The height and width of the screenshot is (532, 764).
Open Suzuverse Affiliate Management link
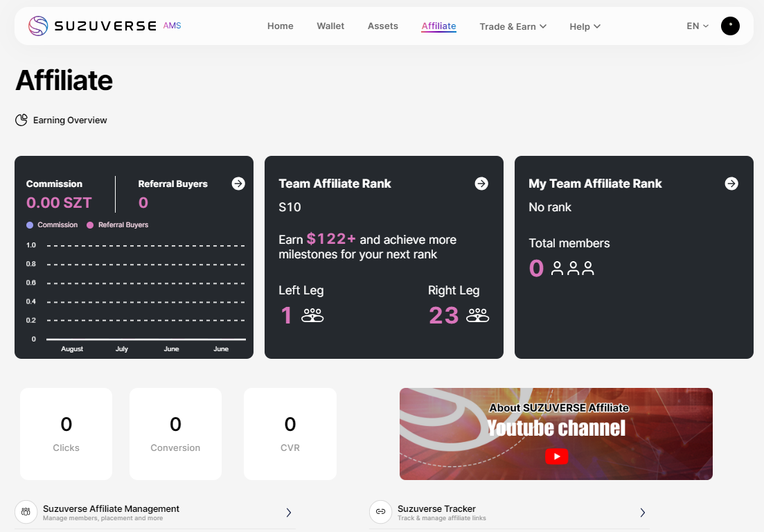156,513
